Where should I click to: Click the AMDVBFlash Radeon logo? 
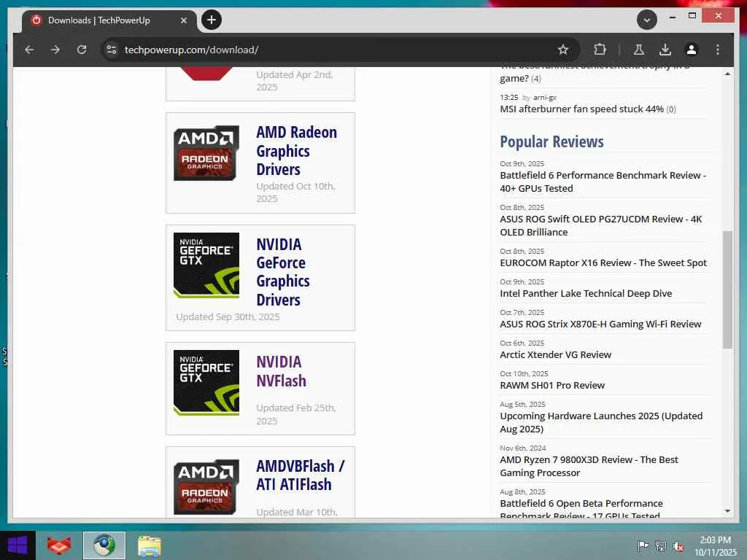(206, 486)
